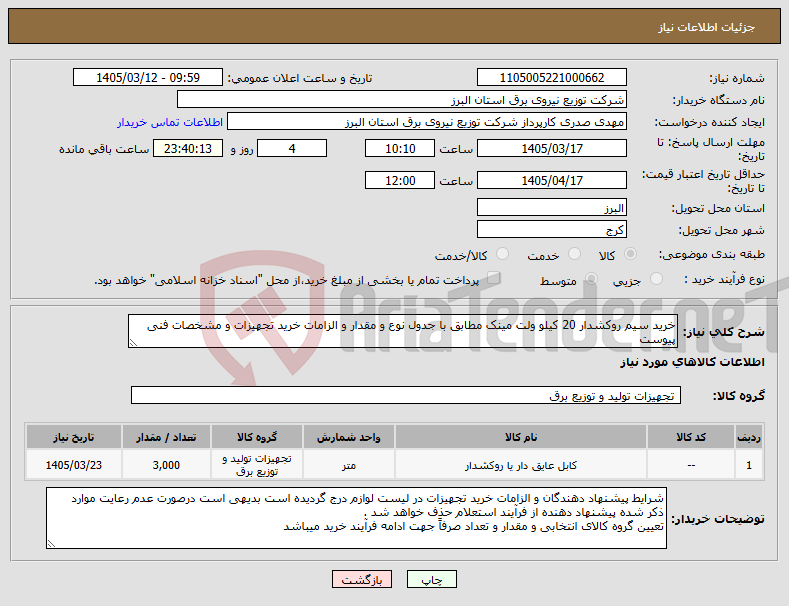
Task: Click the کد کالا column header
Action: pos(691,437)
